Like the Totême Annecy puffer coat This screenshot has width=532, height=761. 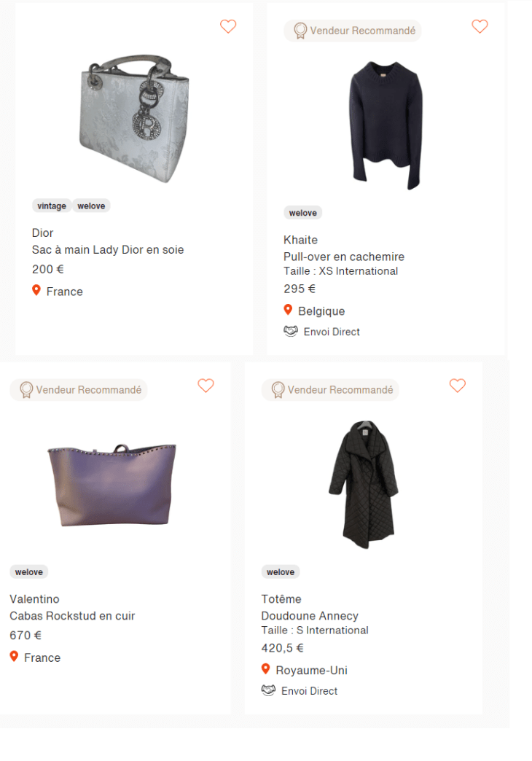tap(458, 386)
